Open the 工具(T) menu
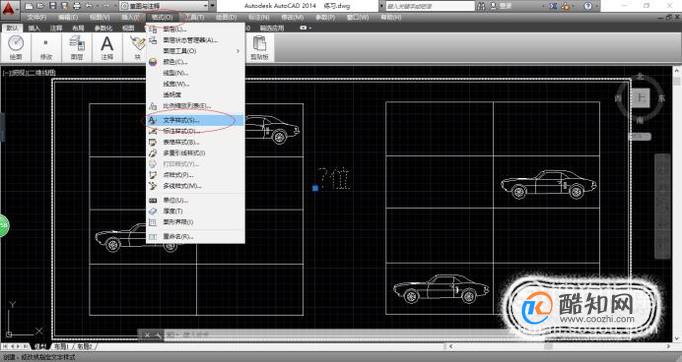Screen dimensions: 682x362 pos(194,17)
